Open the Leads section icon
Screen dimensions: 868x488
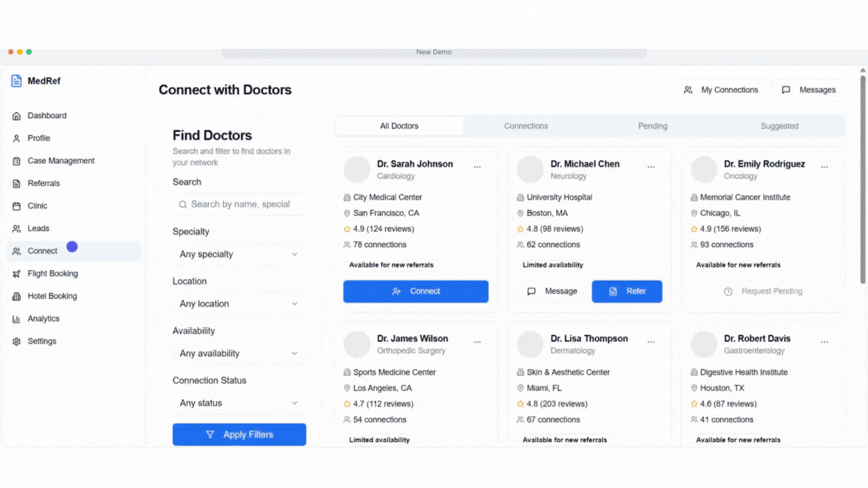[x=17, y=228]
